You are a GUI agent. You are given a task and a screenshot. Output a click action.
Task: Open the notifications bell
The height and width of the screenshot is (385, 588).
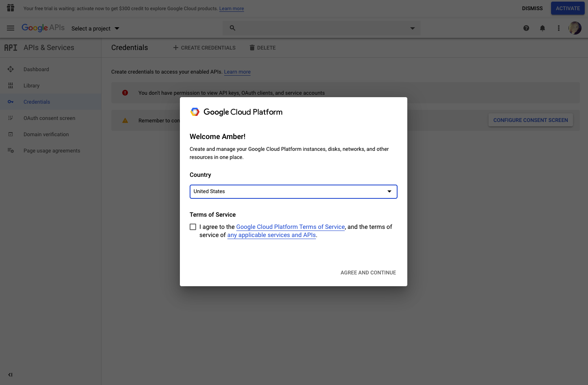click(543, 28)
